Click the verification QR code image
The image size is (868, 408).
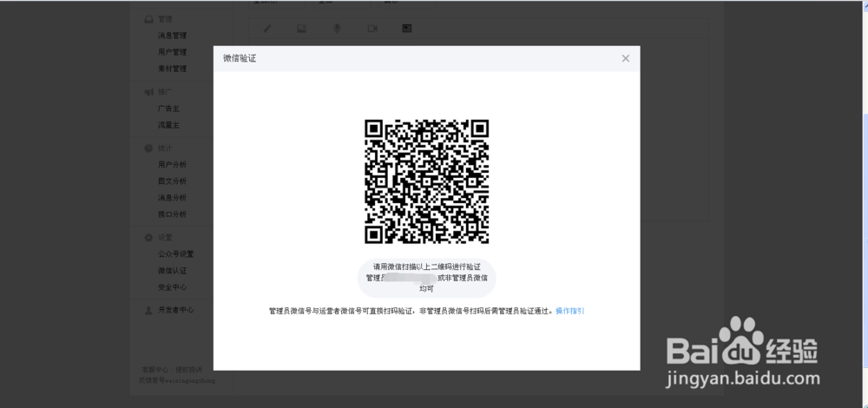click(426, 181)
